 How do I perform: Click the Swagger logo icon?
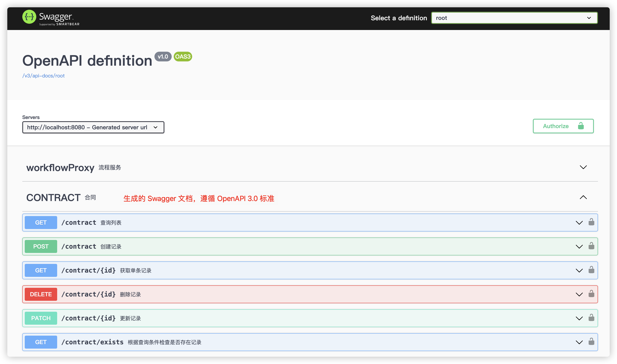(x=29, y=17)
